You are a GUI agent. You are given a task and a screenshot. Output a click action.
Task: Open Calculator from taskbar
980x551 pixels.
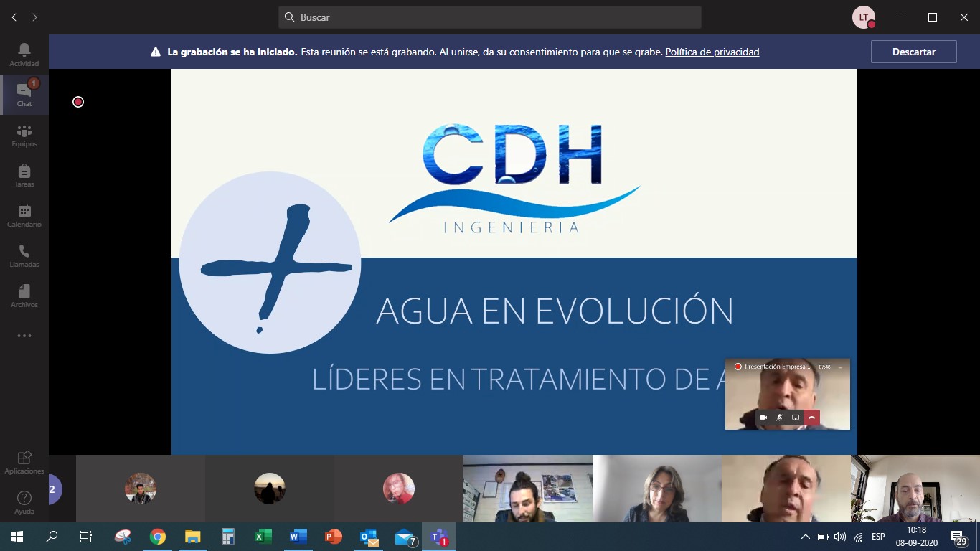[228, 537]
